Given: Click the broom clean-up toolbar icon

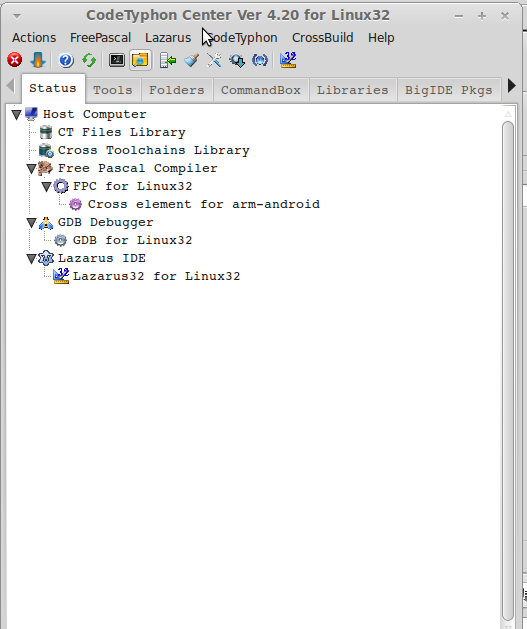Looking at the screenshot, I should coord(191,60).
